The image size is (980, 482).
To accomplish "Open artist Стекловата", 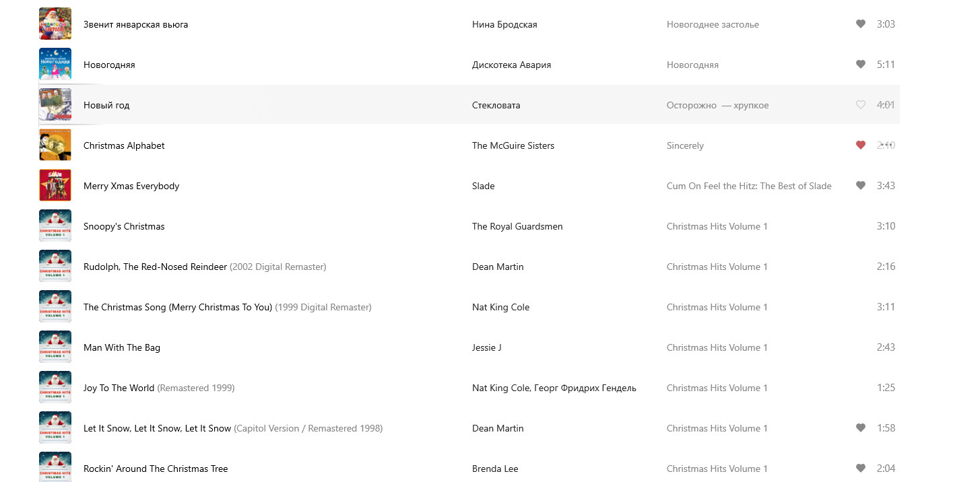I will pos(496,106).
